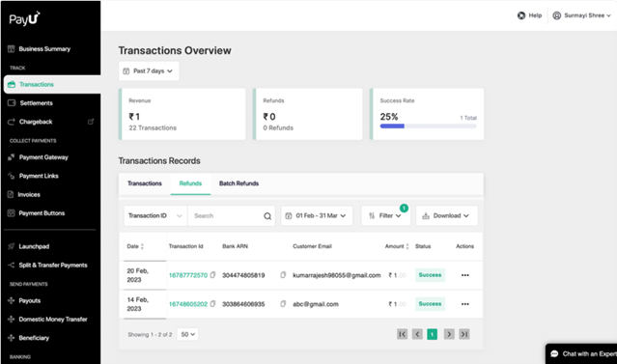Open transaction 16787772570 link

tap(188, 275)
